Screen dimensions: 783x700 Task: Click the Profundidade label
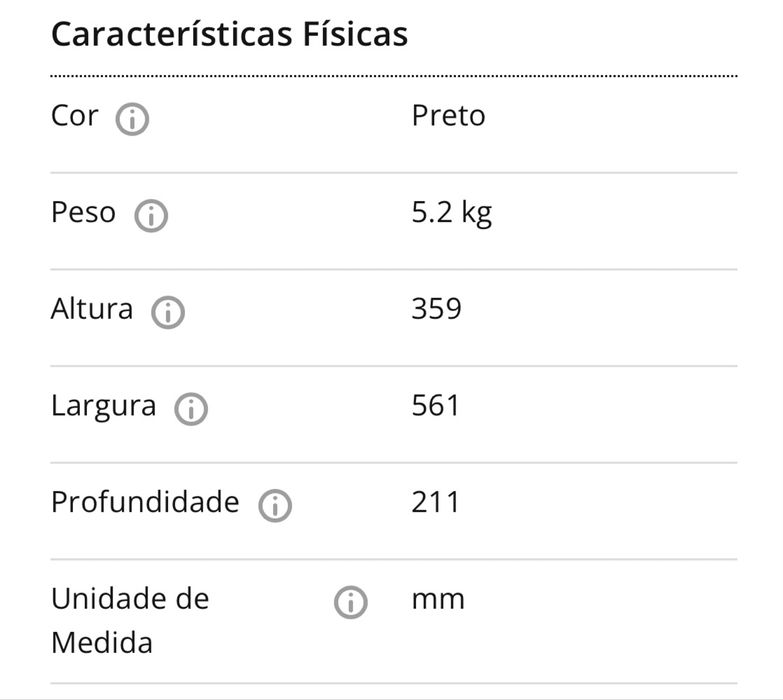click(145, 502)
